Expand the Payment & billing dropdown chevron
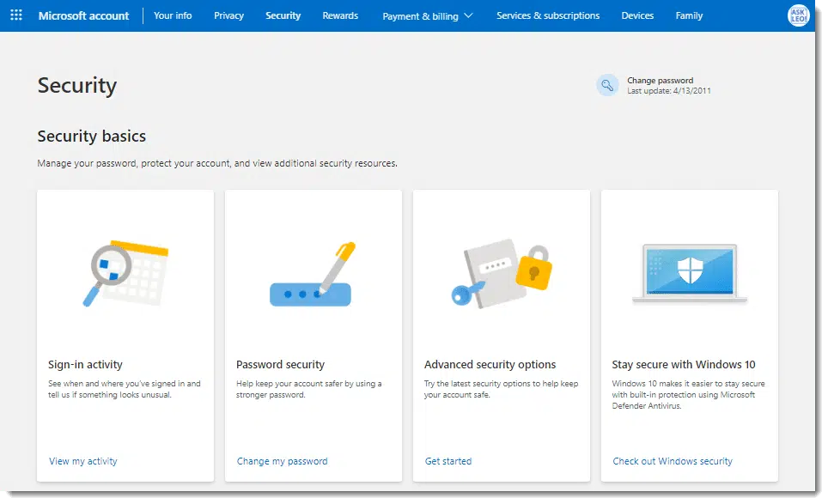The height and width of the screenshot is (504, 828). click(468, 15)
